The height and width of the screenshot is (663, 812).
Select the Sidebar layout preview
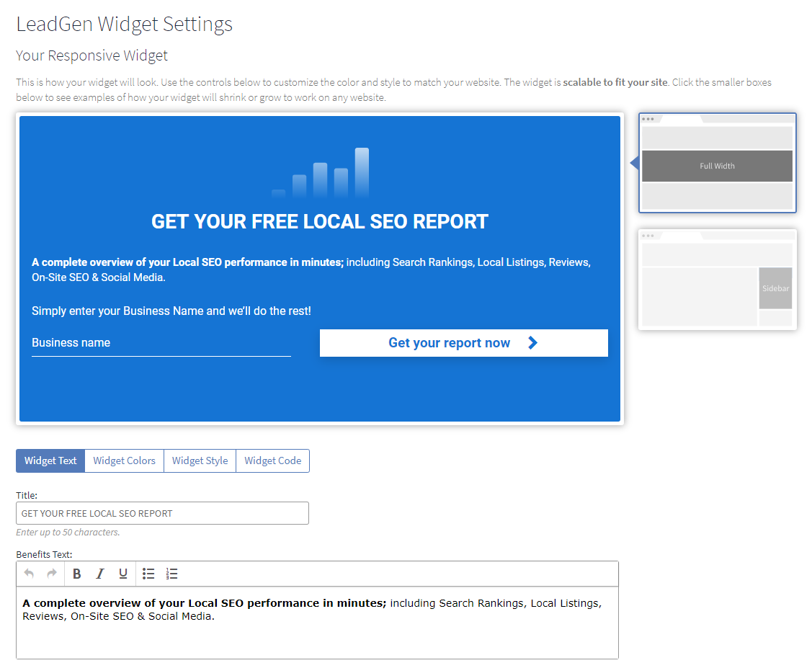tap(717, 280)
